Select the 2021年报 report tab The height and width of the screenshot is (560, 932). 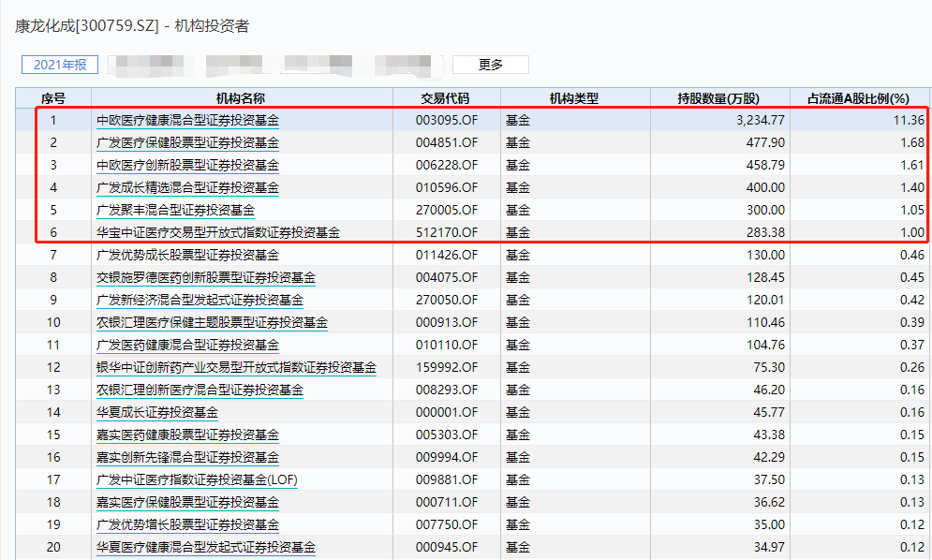[x=60, y=65]
